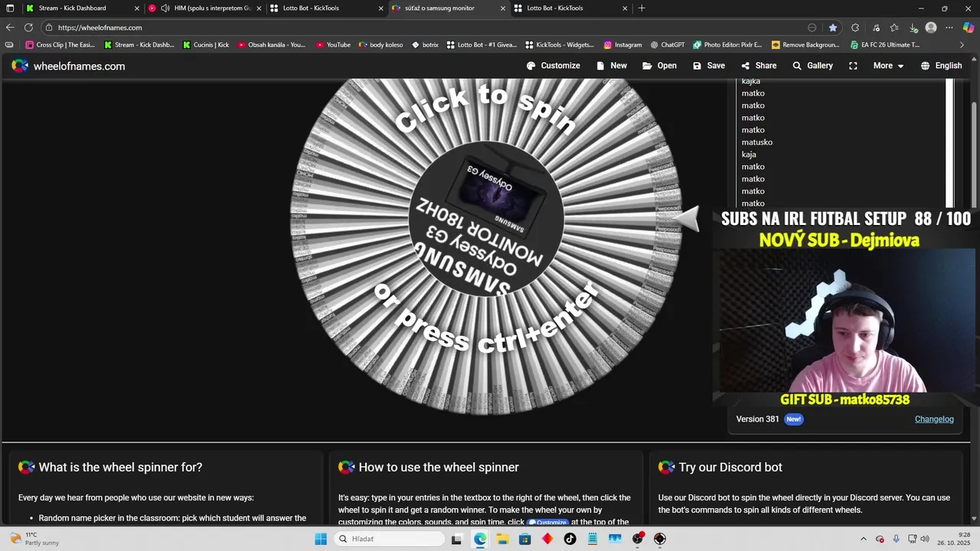Open Cross Clip bookmark

click(60, 45)
